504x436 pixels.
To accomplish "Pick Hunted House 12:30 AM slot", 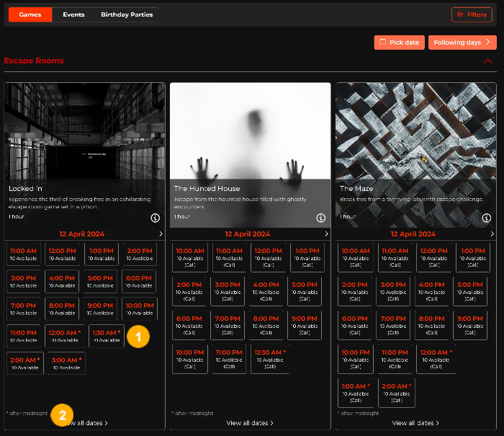I will click(x=270, y=359).
